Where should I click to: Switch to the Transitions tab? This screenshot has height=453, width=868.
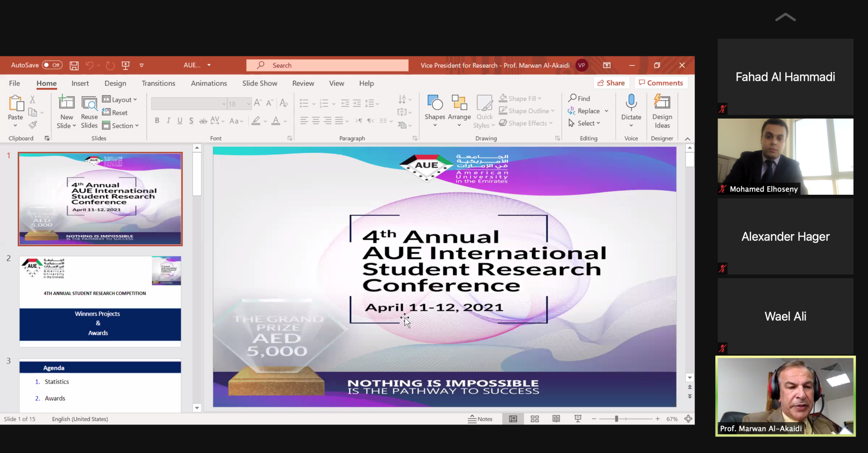(x=159, y=83)
